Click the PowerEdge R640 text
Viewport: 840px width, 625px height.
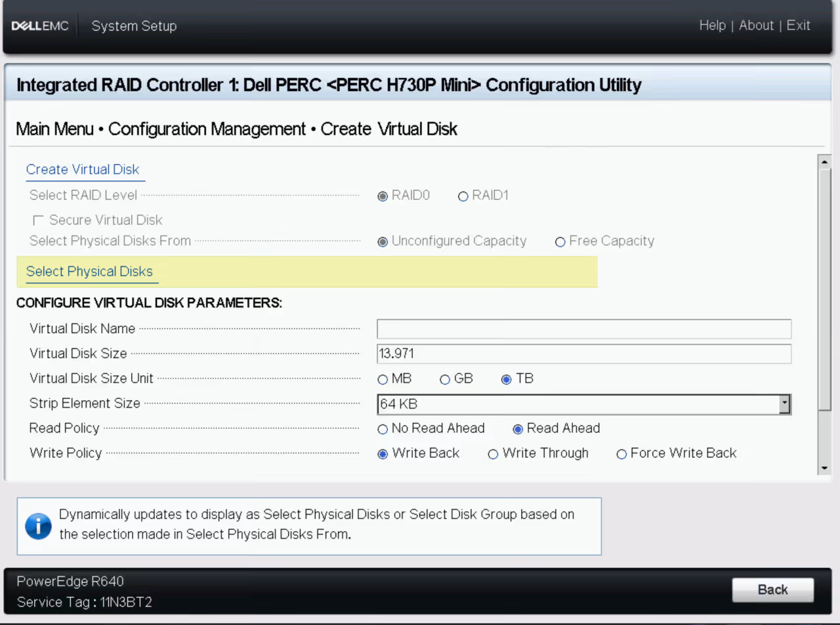tap(70, 582)
